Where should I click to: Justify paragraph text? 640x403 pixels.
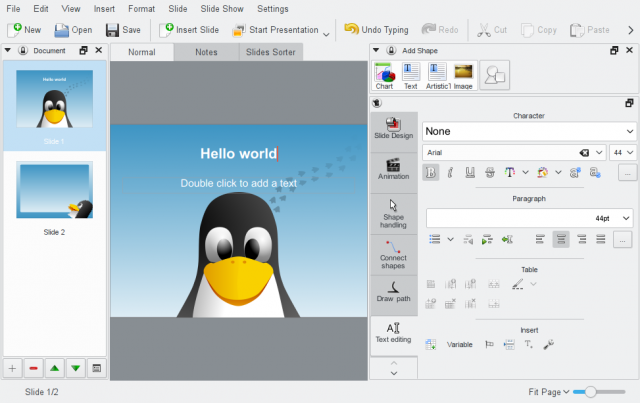click(600, 239)
